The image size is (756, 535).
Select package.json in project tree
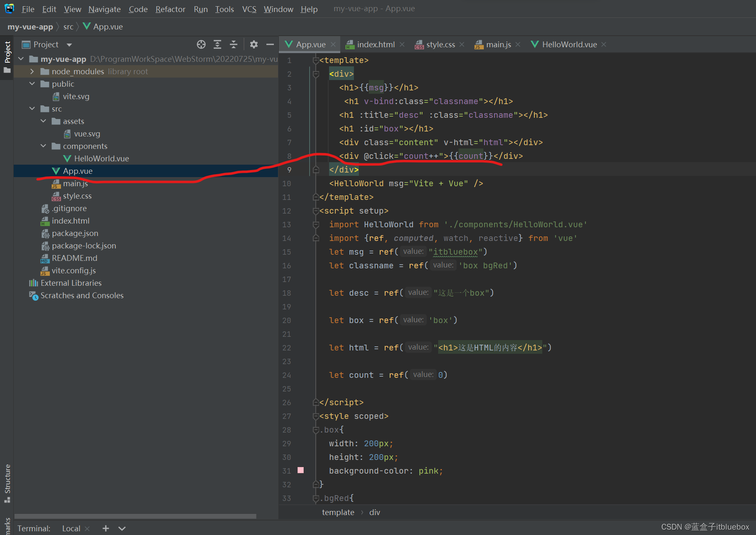pos(75,233)
